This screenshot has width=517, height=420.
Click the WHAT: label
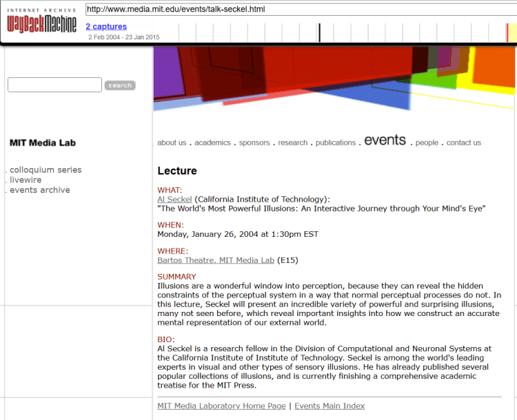[170, 190]
